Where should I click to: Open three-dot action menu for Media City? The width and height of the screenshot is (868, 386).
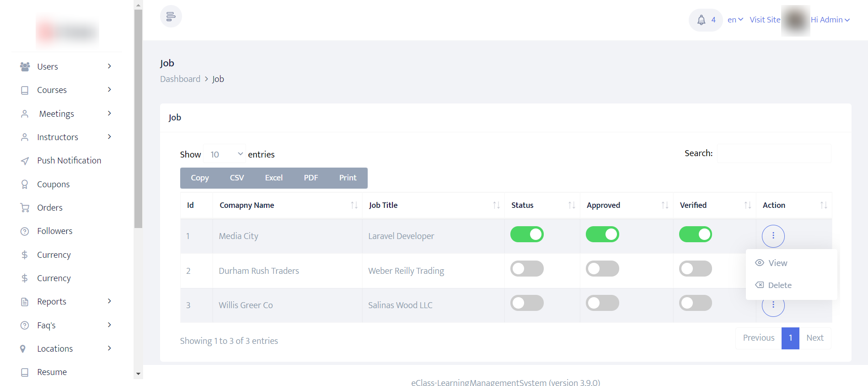[773, 236]
